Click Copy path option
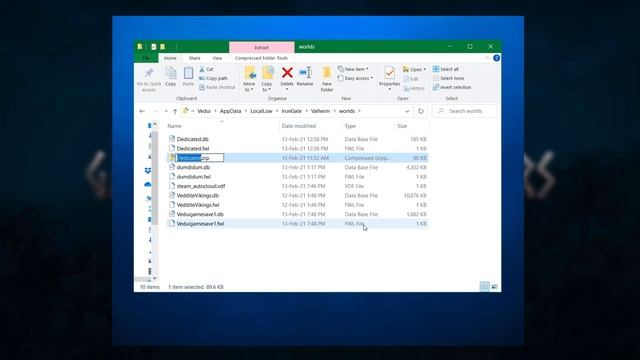 click(213, 78)
